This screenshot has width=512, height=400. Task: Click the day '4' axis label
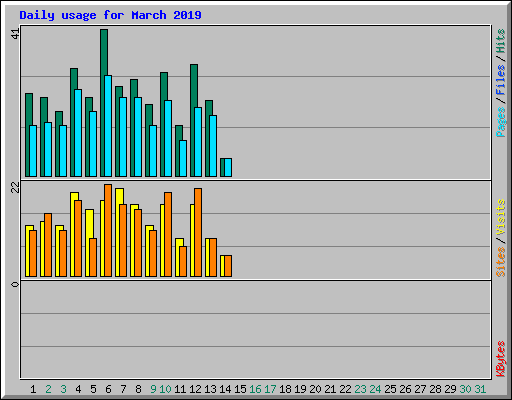pyautogui.click(x=78, y=389)
